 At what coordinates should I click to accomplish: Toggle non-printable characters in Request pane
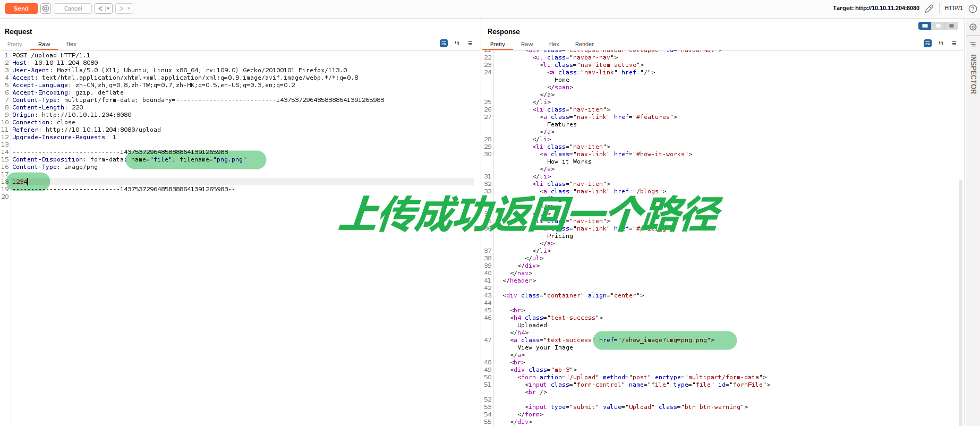[457, 44]
